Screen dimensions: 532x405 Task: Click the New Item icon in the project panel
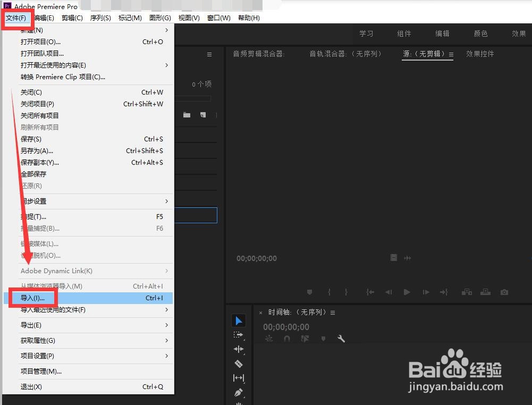(203, 115)
